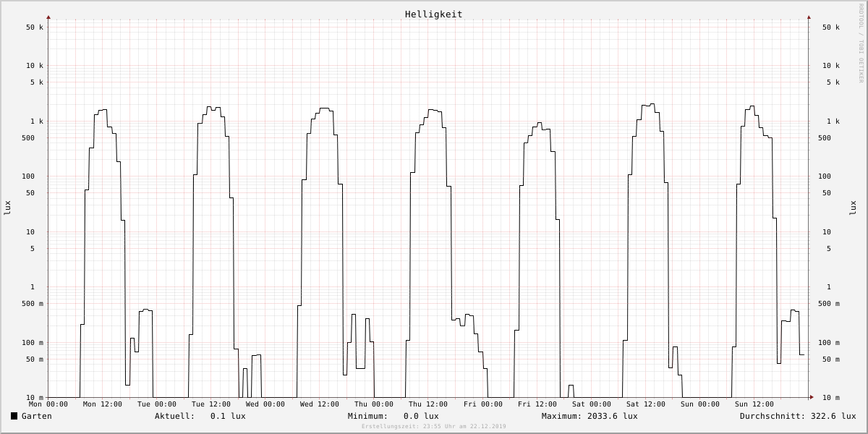Click the "50 k" label on right axis
This screenshot has height=434, width=868.
coord(831,27)
